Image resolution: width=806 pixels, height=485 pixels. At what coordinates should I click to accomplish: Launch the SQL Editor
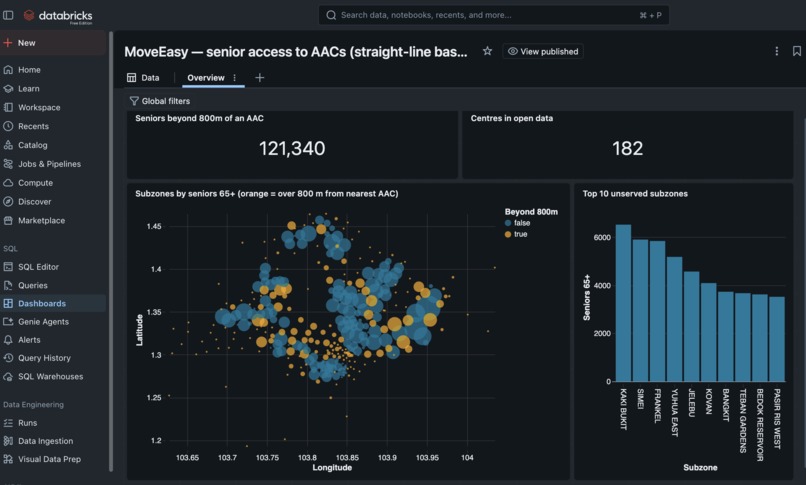point(53,267)
